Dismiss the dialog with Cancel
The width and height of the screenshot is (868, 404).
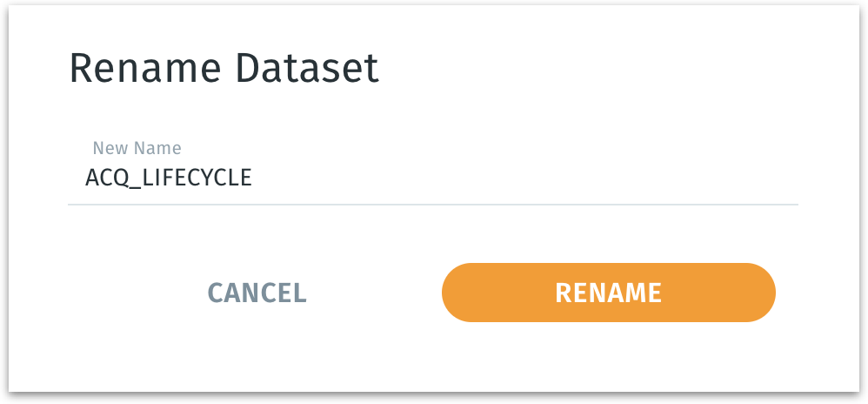pos(257,293)
